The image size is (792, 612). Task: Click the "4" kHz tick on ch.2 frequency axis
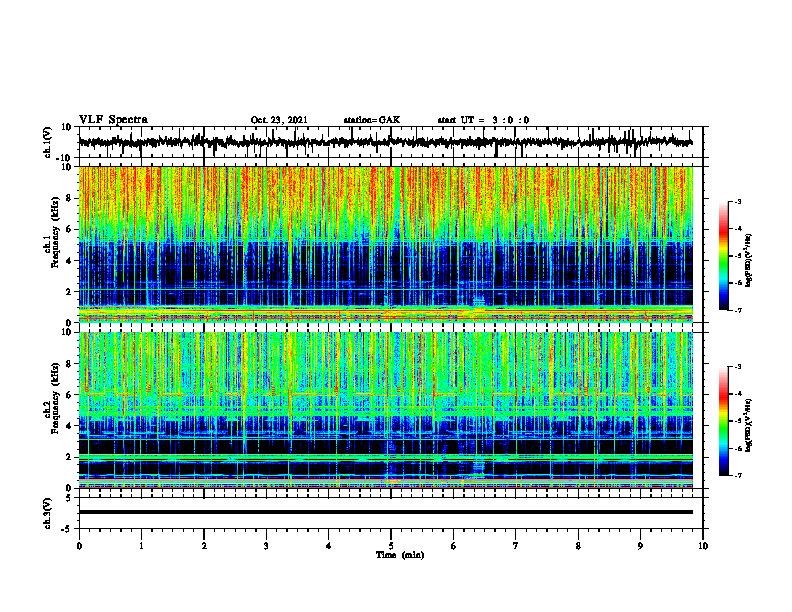tap(69, 426)
